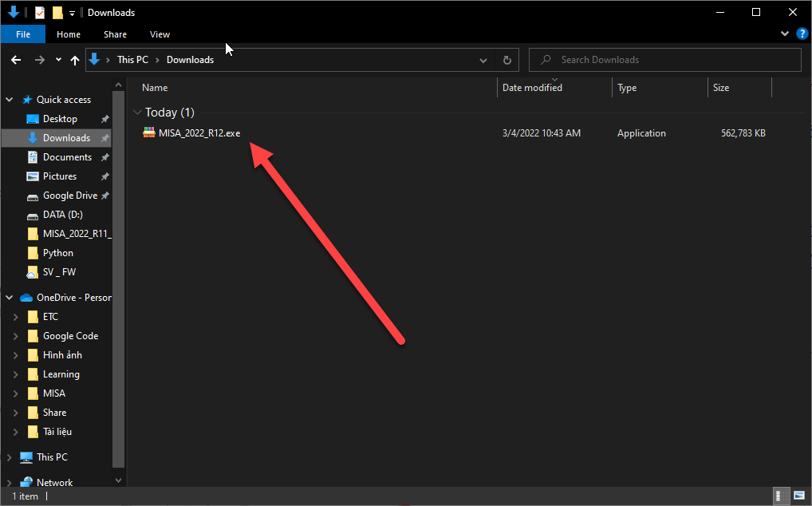Click the Forward navigation arrow
Screen dimensions: 812x506
click(x=39, y=60)
